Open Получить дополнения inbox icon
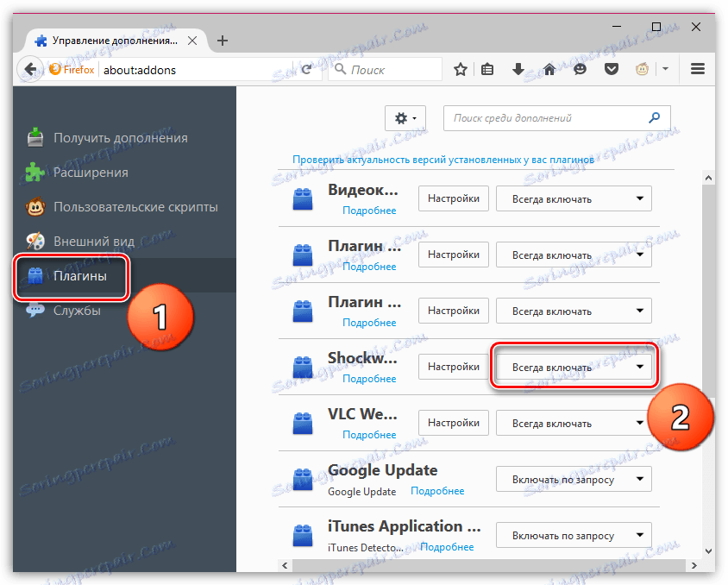Screen dimensions: 728x585 tap(34, 136)
